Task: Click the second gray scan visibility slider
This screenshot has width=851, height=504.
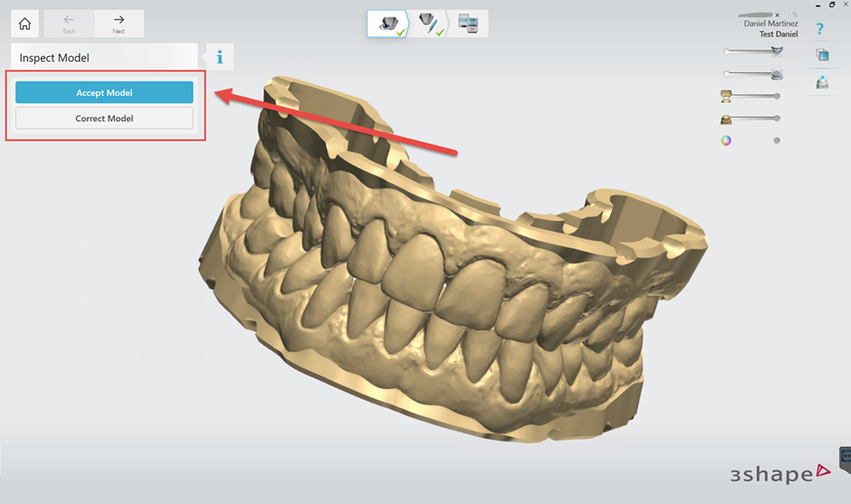Action: coord(751,74)
